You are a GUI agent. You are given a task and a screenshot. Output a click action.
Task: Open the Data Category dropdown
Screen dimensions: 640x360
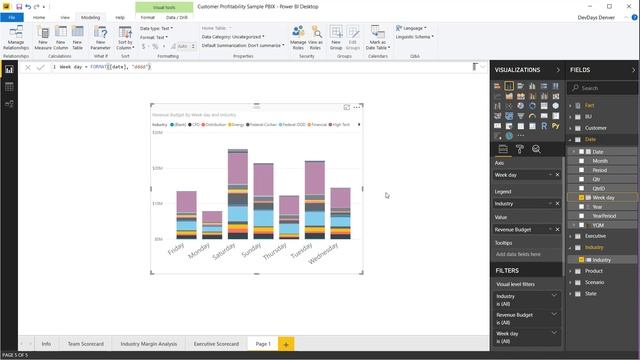[233, 37]
